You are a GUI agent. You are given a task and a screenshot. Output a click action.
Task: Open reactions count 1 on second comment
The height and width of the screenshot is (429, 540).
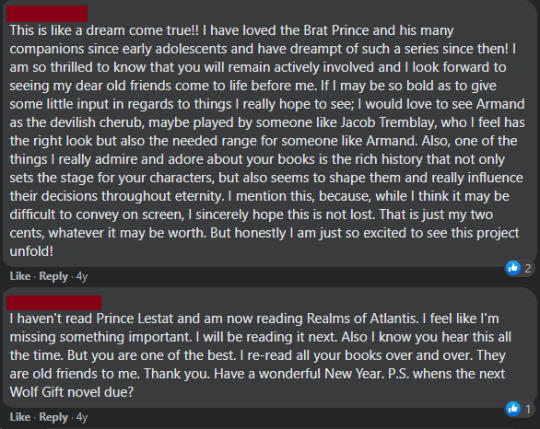(528, 409)
